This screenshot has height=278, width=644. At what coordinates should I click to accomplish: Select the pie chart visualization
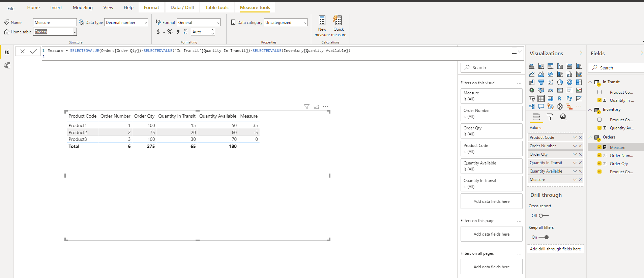point(560,82)
